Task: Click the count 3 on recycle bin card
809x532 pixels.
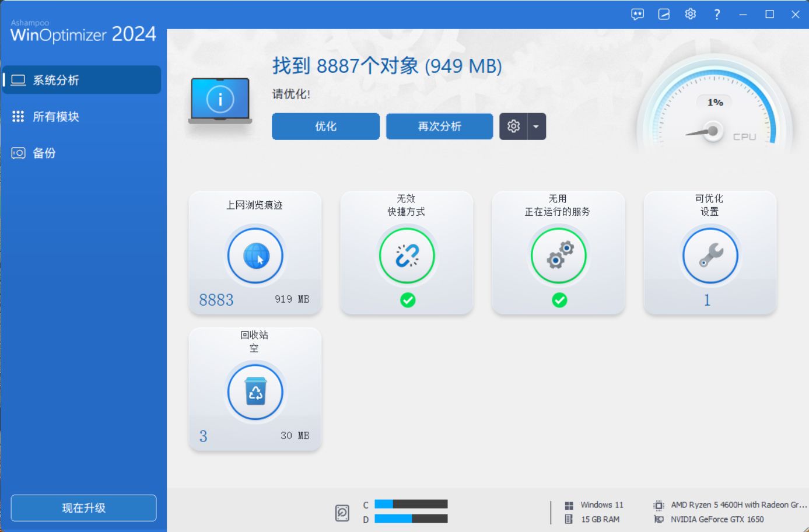Action: (203, 436)
